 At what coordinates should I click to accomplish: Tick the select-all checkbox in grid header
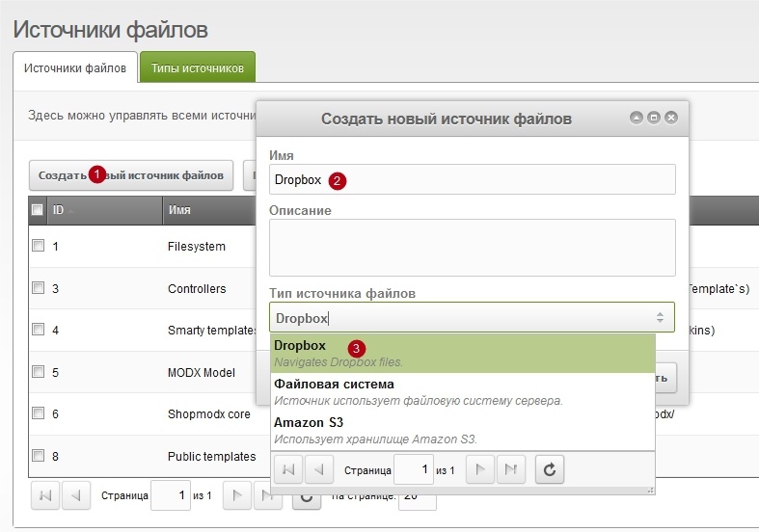point(37,210)
